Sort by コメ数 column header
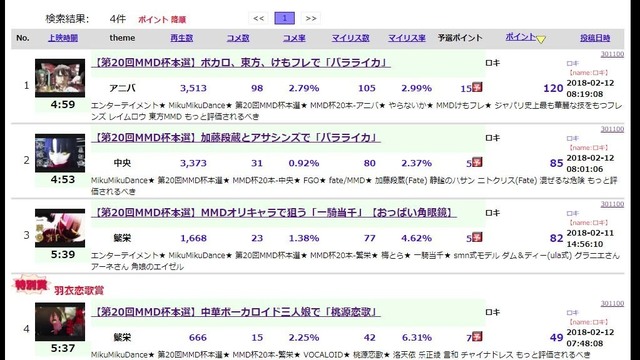 click(238, 38)
